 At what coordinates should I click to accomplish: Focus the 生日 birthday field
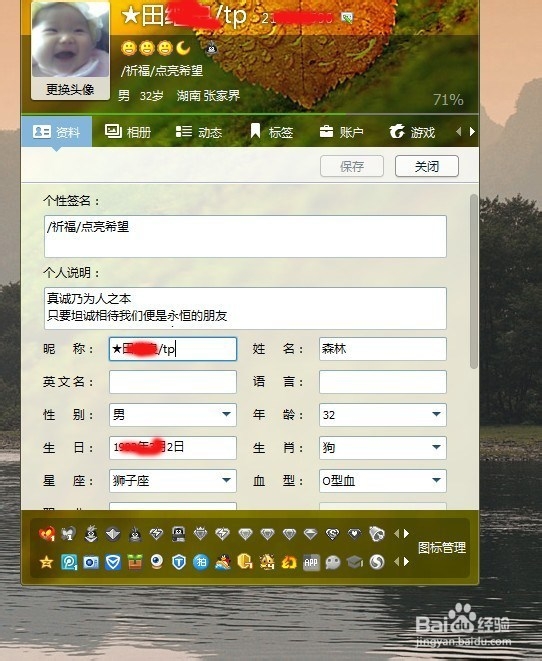coord(173,448)
